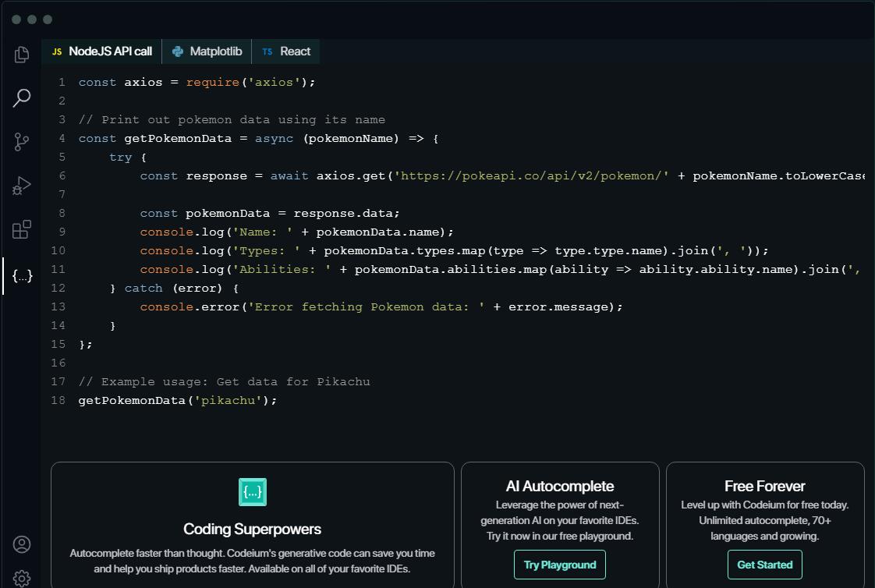Click the Free Forever heading

(x=764, y=487)
